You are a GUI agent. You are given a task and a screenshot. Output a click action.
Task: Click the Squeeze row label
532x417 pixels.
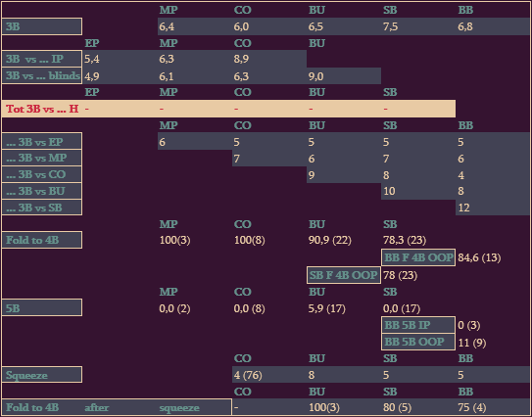[41, 375]
